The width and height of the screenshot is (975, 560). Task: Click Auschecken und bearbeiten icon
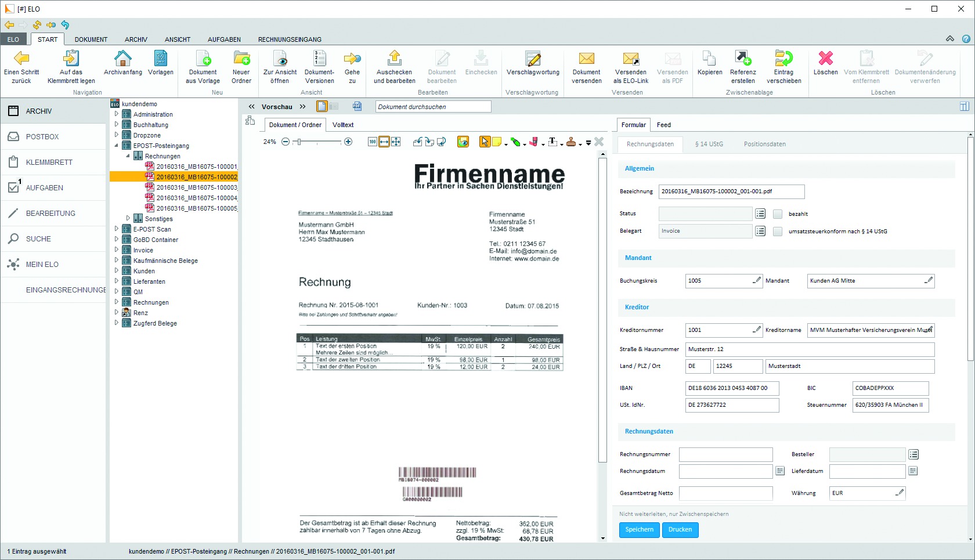[x=394, y=59]
